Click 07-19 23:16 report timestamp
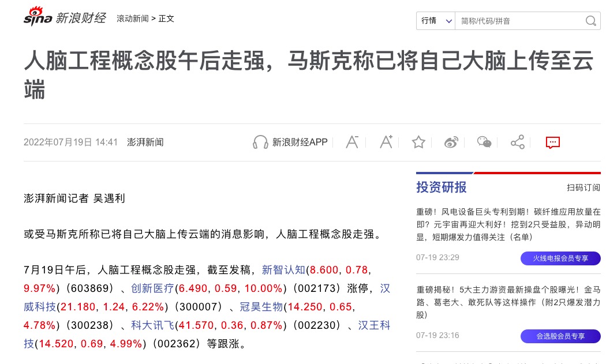 437,335
